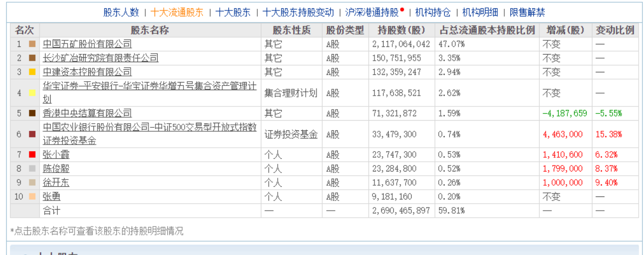Go to the 沪深港通持股 tab

[372, 12]
